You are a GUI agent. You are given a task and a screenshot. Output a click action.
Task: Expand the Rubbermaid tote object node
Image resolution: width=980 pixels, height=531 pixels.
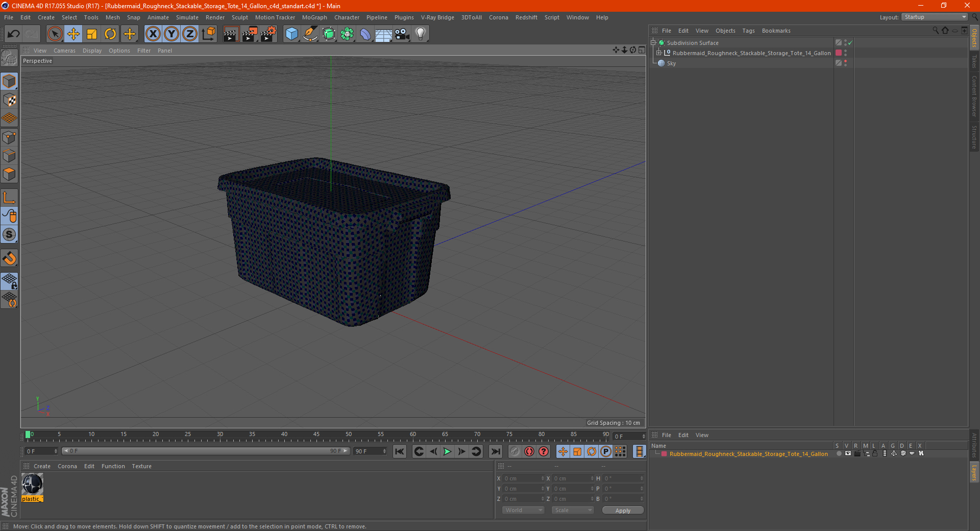pos(659,53)
